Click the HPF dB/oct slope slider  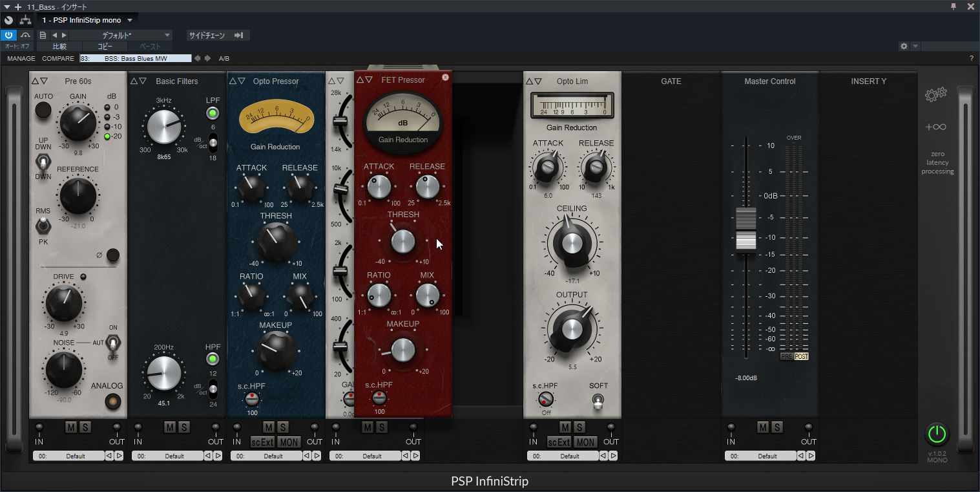click(213, 389)
